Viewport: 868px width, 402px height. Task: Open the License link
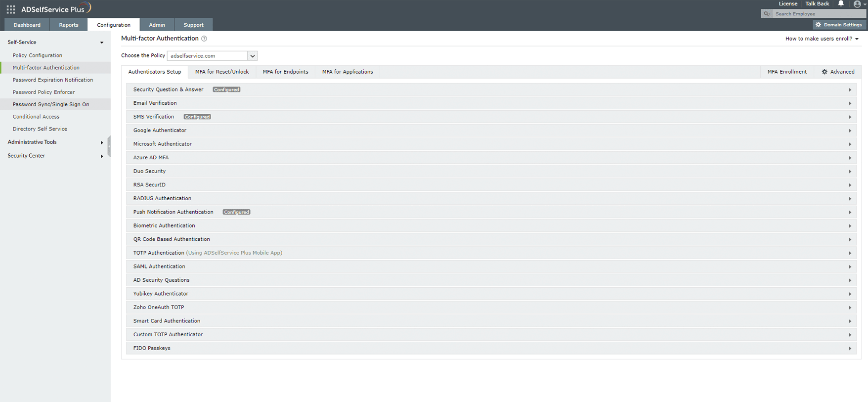788,4
